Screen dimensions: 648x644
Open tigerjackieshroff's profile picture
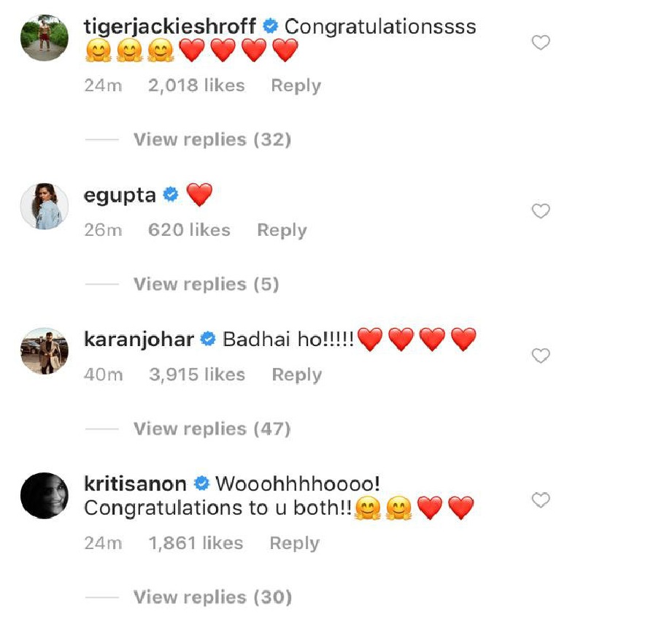[x=45, y=38]
